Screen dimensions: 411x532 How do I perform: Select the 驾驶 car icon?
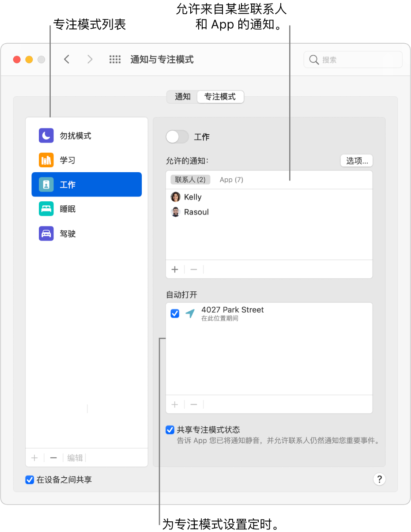[46, 234]
